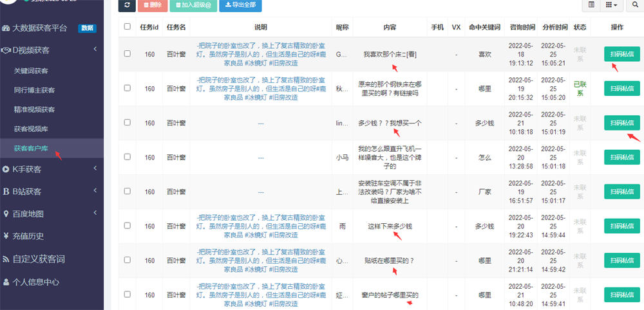Viewport: 644px width, 310px height.
Task: Open 关键词获客 in the sidebar
Action: point(31,71)
